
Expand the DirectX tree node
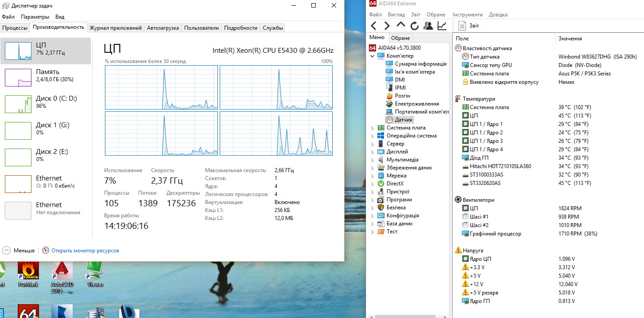click(x=372, y=184)
